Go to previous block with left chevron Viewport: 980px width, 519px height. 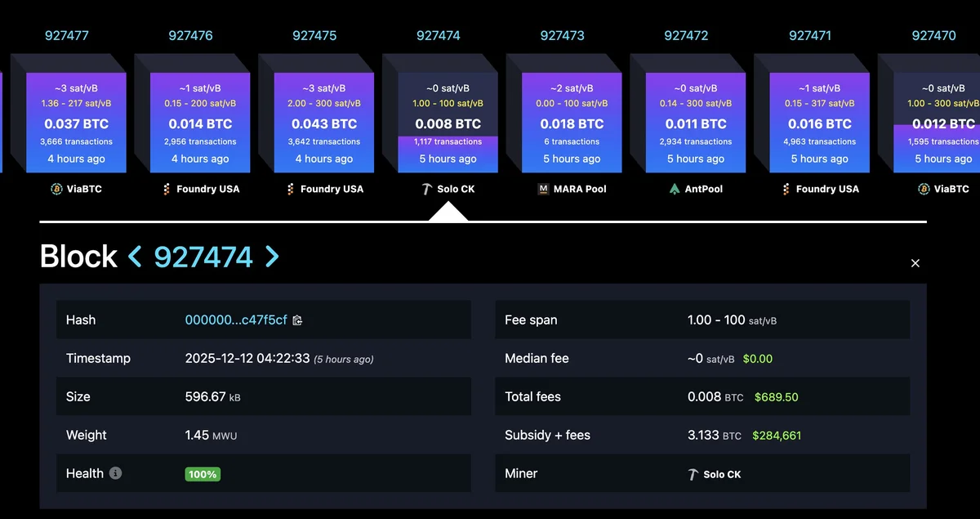[x=136, y=257]
